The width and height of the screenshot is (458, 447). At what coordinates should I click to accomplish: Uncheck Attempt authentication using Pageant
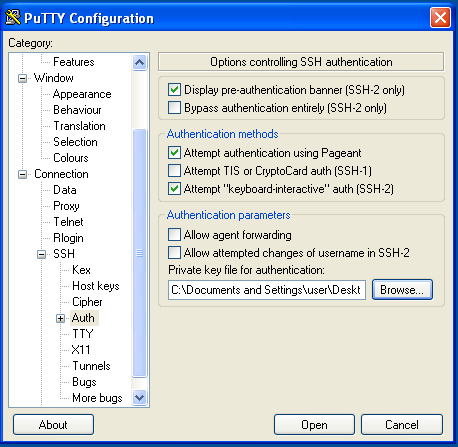(x=174, y=153)
